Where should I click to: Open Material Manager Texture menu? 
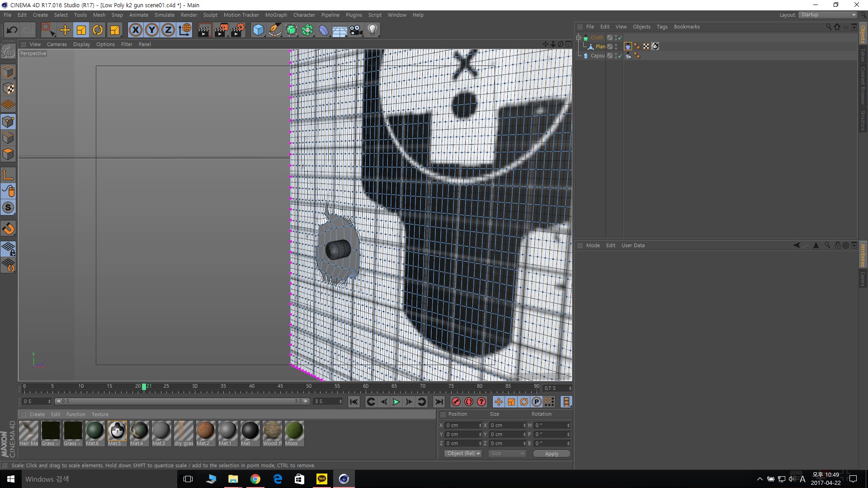pos(100,414)
